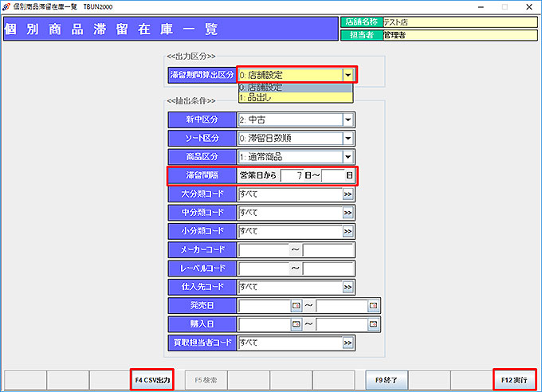The image size is (542, 392).
Task: Select 0: 店舗設定 in dropdown list
Action: click(296, 88)
